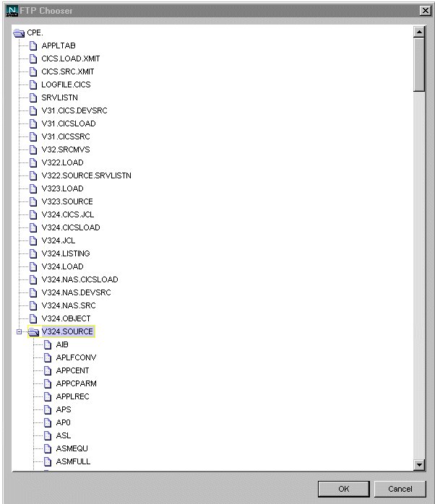Select the ASMEQU member

(x=72, y=448)
